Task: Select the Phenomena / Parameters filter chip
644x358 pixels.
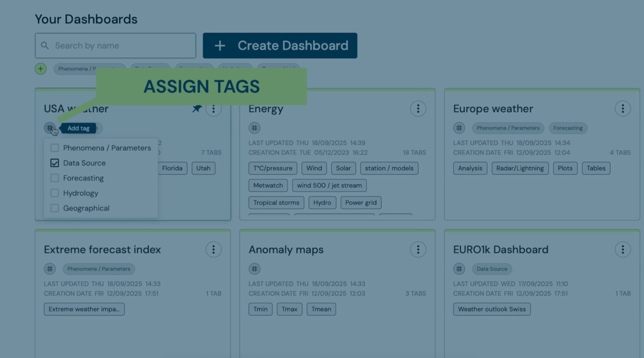Action: (89, 69)
